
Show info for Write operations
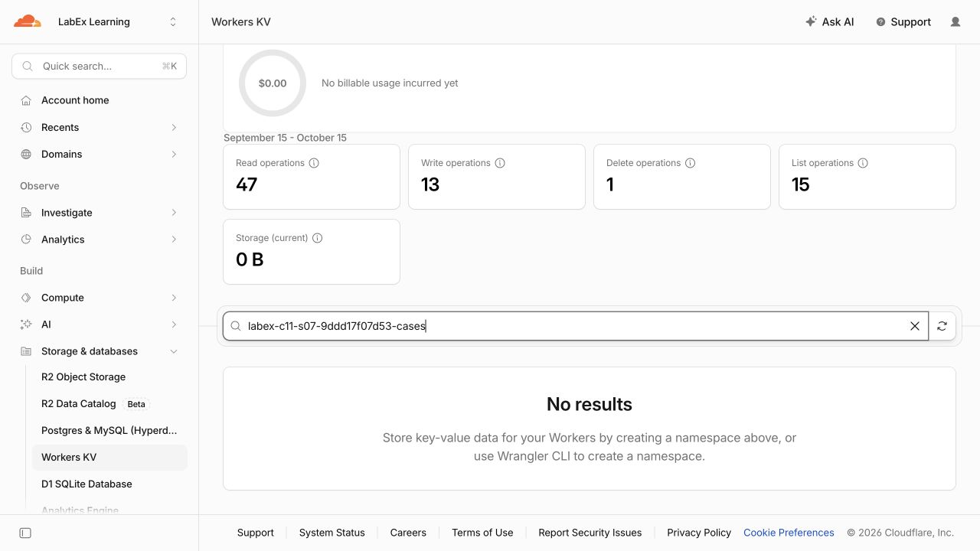(500, 163)
